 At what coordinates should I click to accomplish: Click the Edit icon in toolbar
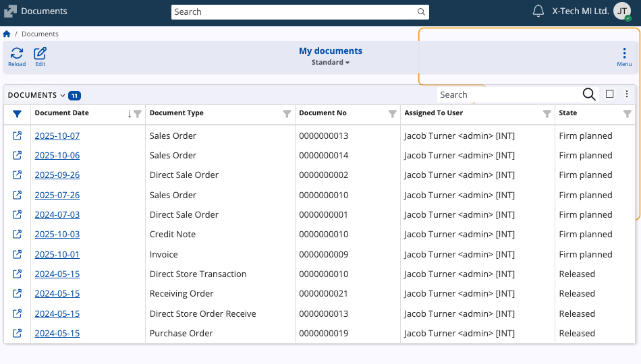(x=40, y=54)
